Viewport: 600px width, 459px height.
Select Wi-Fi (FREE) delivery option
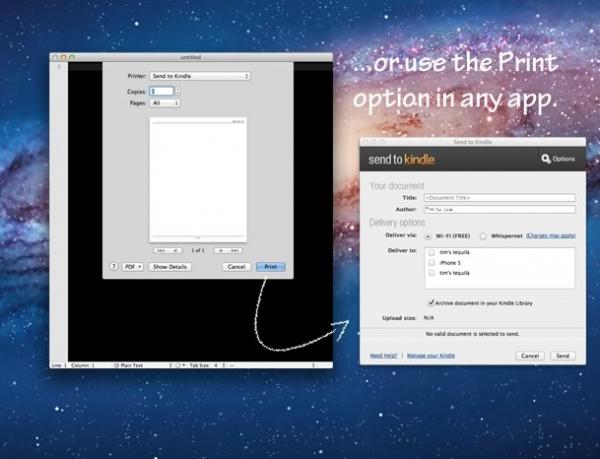coord(428,236)
